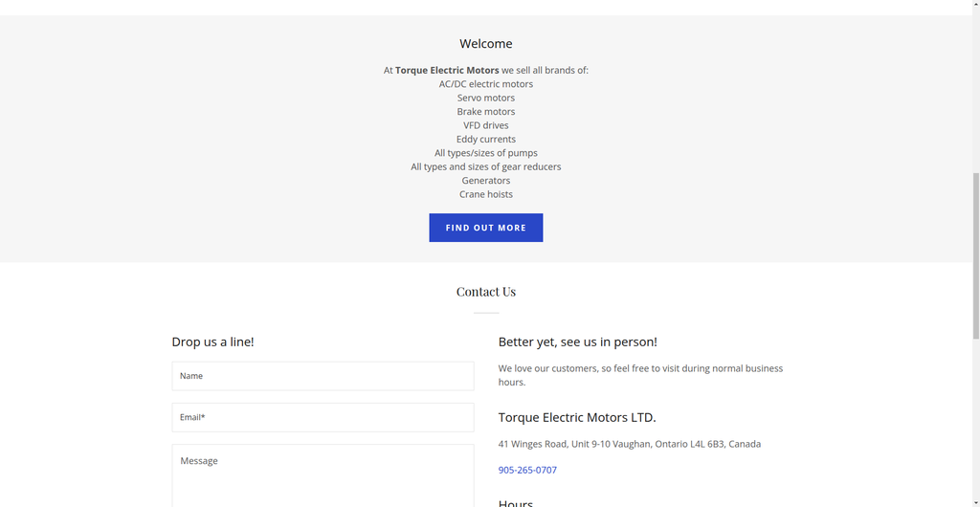Click 'All types and sizes of gear reducers'
This screenshot has width=980, height=507.
485,166
